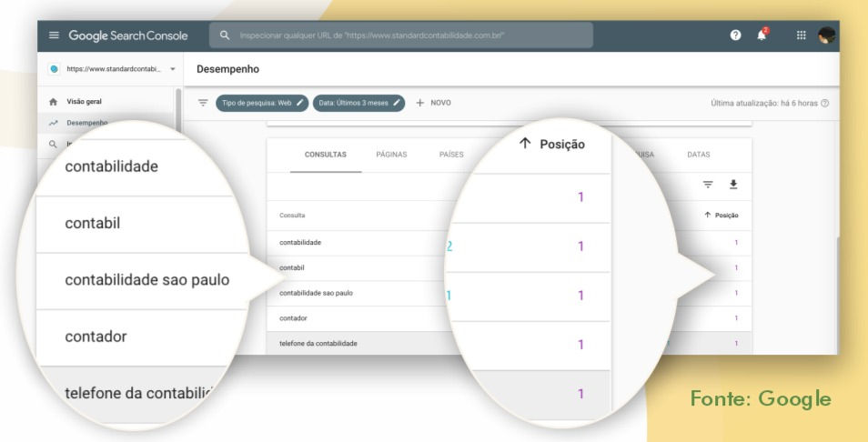Open the hamburger main menu
This screenshot has height=442, width=868.
click(x=54, y=35)
